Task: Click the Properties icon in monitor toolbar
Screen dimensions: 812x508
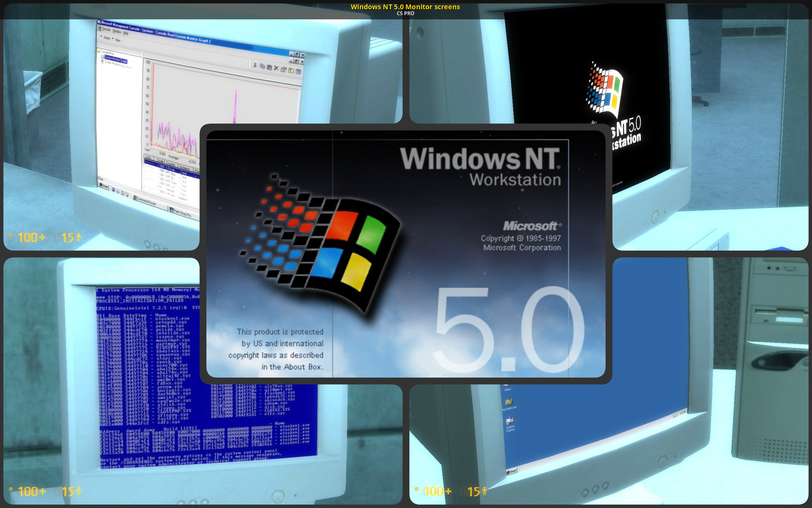Action: pos(284,70)
